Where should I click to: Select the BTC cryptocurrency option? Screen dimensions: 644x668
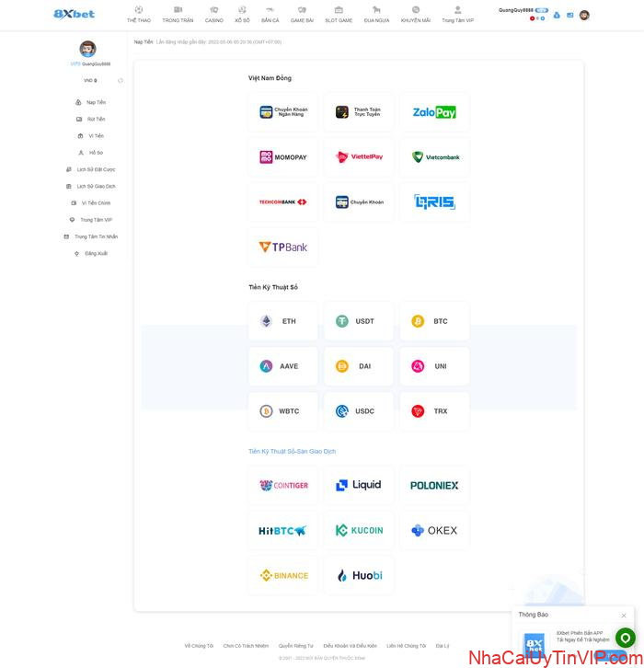[434, 321]
